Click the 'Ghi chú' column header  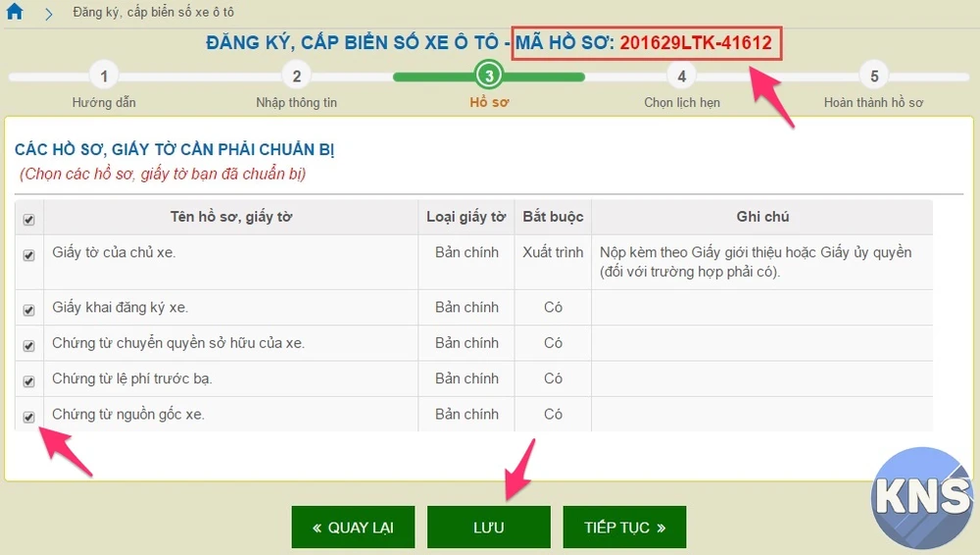coord(762,217)
